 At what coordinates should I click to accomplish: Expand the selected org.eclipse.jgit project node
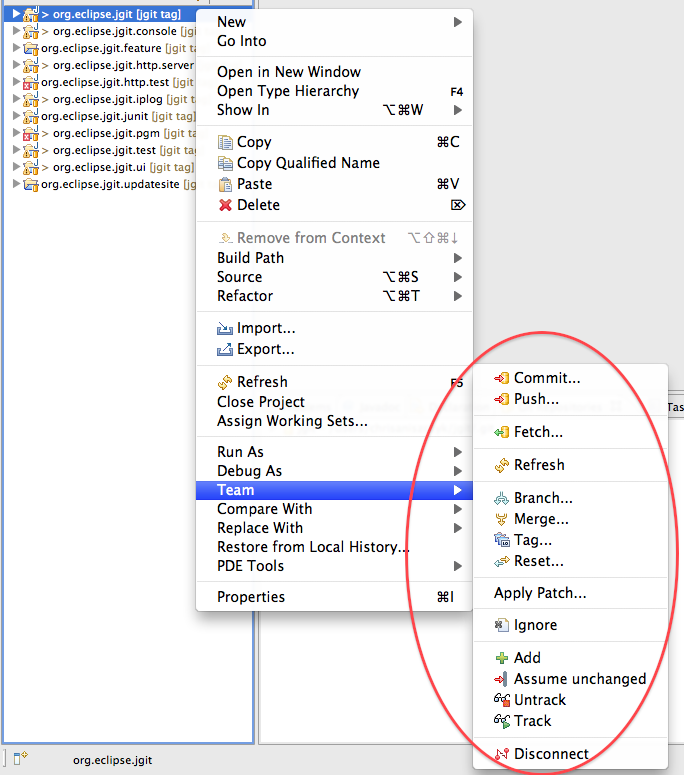(x=16, y=14)
